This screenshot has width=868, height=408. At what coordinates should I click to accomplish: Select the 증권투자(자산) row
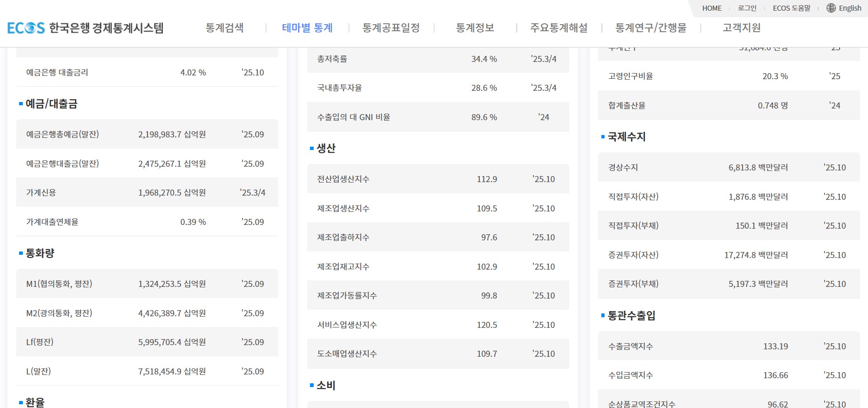pyautogui.click(x=729, y=255)
